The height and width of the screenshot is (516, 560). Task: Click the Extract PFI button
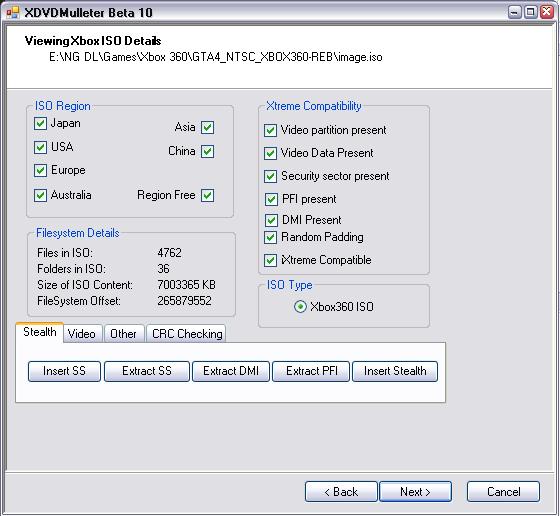coord(311,371)
